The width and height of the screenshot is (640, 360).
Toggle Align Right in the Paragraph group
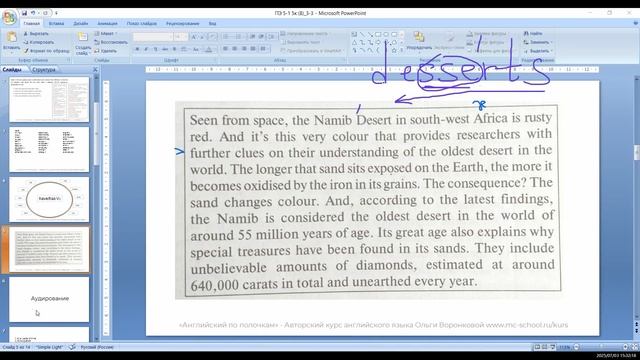[x=244, y=49]
